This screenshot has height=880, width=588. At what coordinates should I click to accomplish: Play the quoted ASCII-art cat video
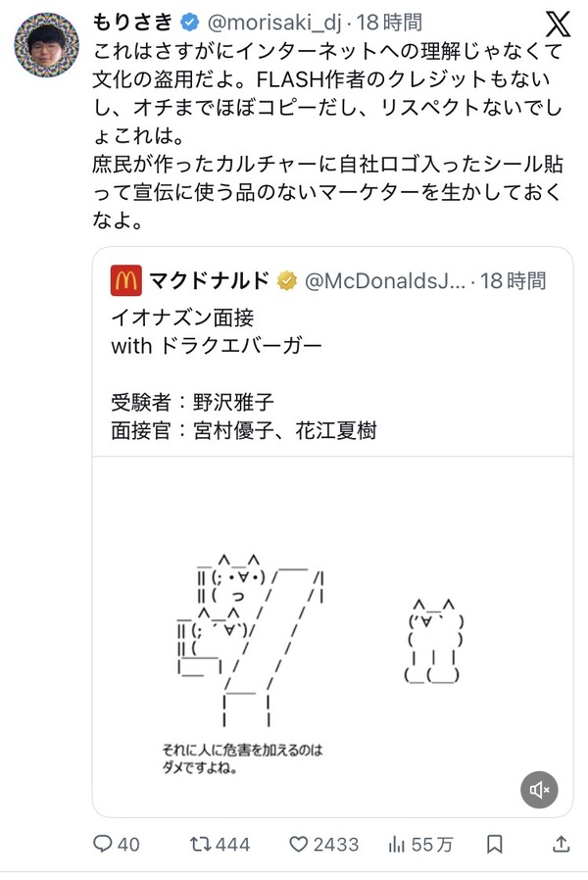(x=333, y=636)
